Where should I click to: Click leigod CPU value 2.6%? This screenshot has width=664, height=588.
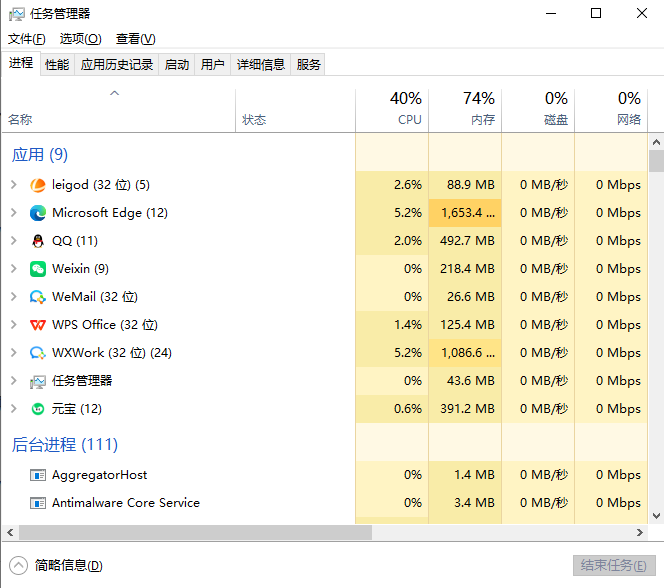[408, 185]
